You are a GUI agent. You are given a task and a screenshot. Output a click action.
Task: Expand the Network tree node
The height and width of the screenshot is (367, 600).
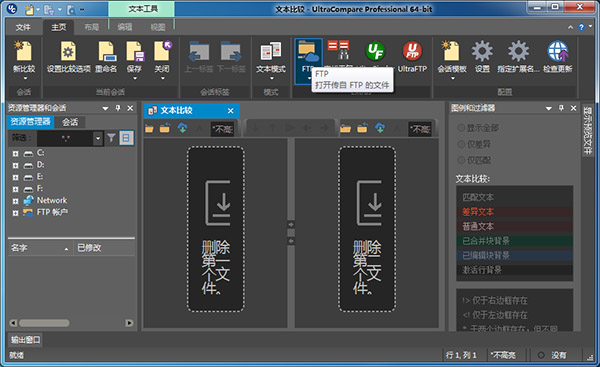pyautogui.click(x=15, y=201)
